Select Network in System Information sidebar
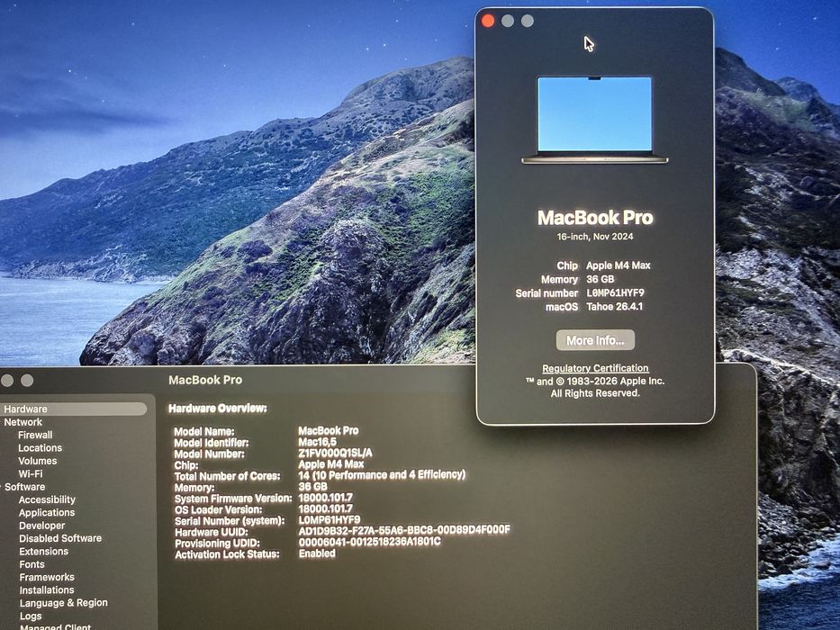Image resolution: width=840 pixels, height=630 pixels. click(x=23, y=422)
